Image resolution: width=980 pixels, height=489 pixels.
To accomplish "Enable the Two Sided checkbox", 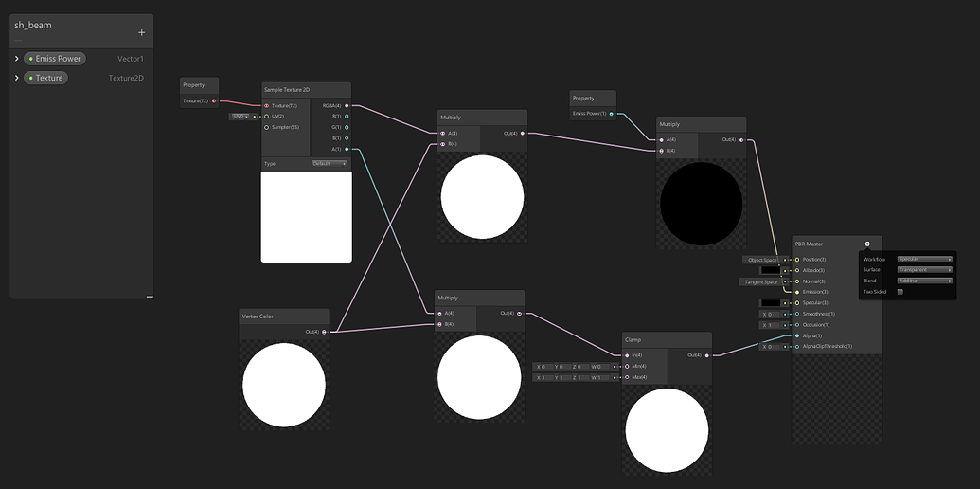I will (x=900, y=292).
